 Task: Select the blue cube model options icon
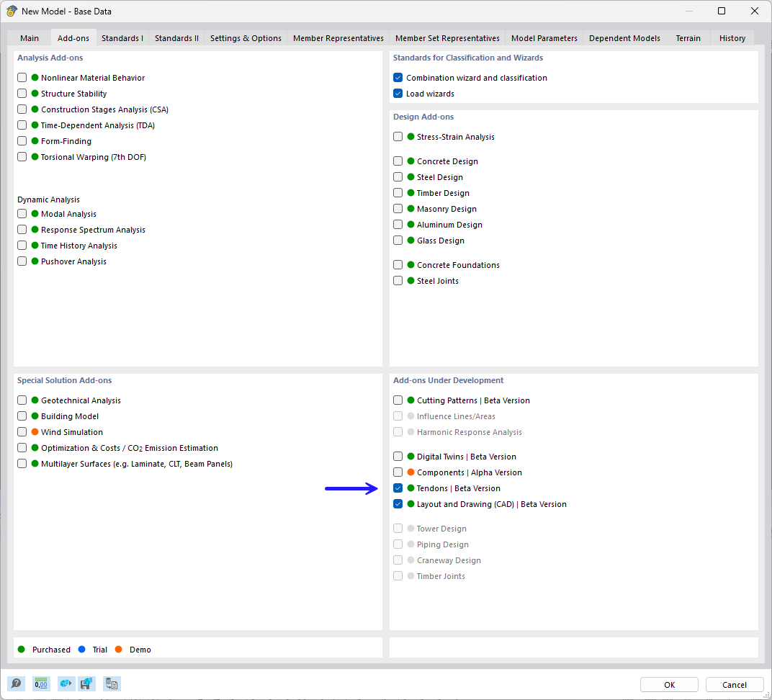[x=66, y=683]
